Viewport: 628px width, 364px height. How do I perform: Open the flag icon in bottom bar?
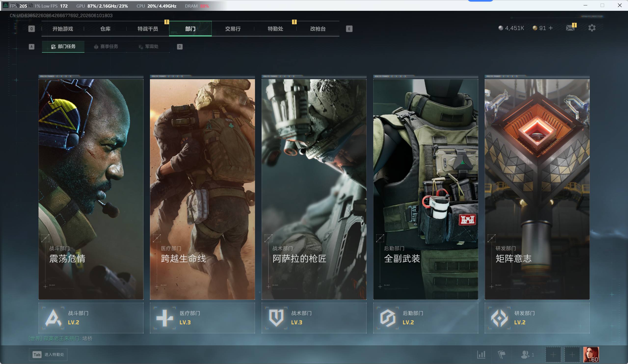501,354
